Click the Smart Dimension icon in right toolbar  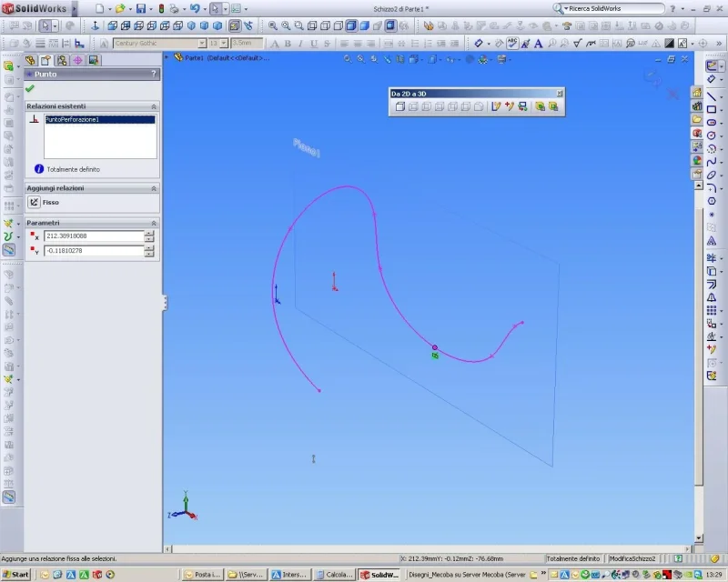pyautogui.click(x=711, y=79)
